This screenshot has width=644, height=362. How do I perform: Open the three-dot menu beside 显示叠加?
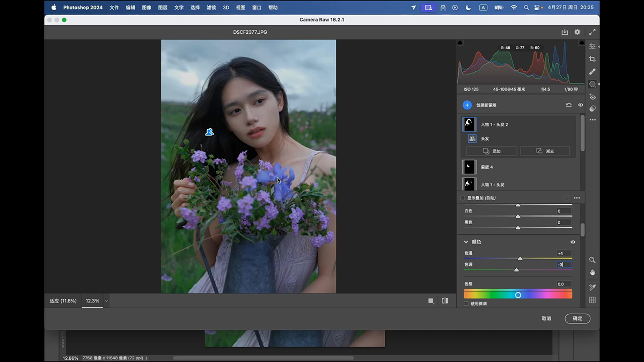(x=577, y=198)
